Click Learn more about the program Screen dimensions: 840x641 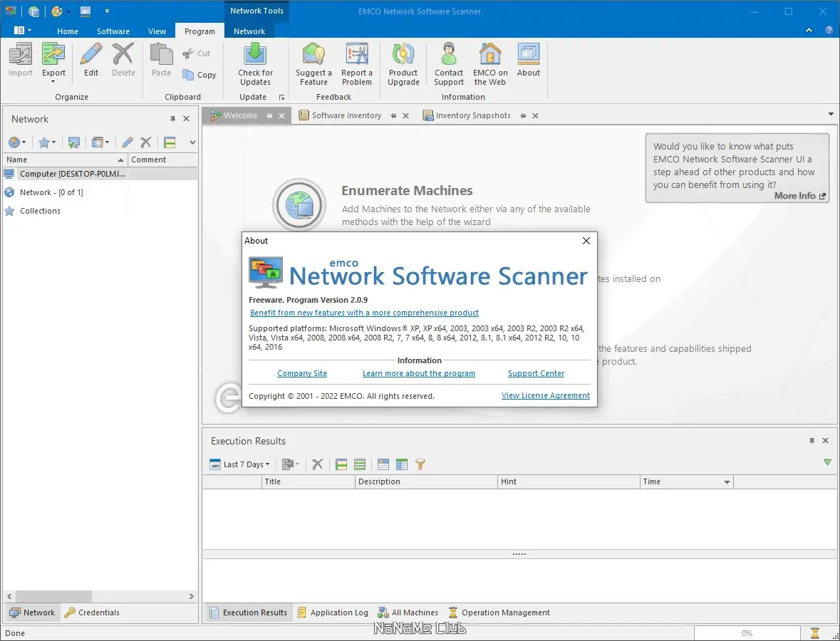419,373
